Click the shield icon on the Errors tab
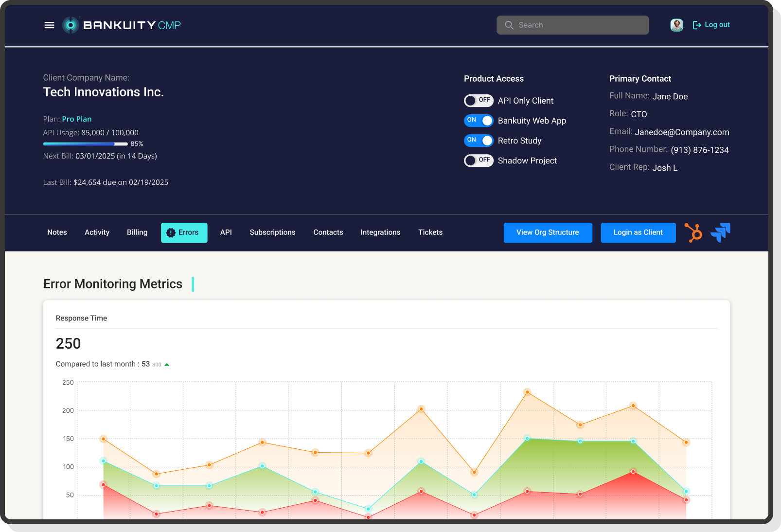Screen dimensions: 781x532 171,232
